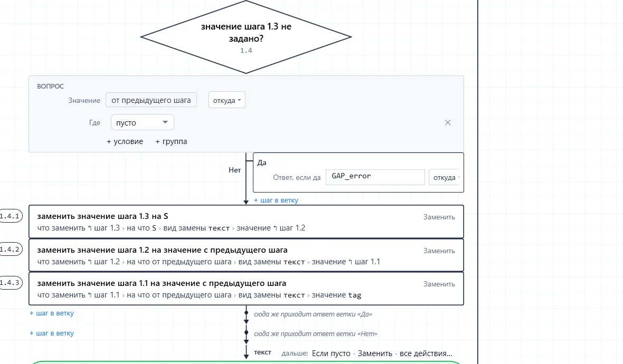Click '+ шаг в ветку' beside the Нет answer note
The image size is (623, 364).
pos(52,333)
